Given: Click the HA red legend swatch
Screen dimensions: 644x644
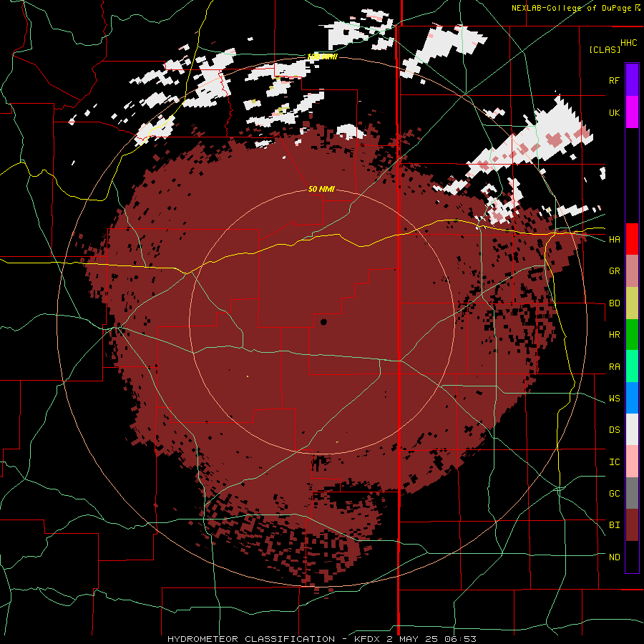Looking at the screenshot, I should point(632,239).
